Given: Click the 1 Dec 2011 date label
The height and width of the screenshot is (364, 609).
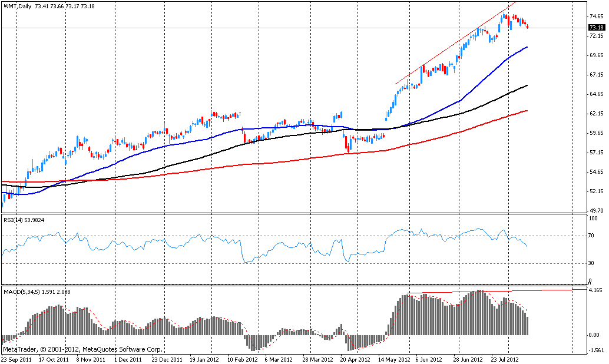Looking at the screenshot, I should [x=128, y=359].
